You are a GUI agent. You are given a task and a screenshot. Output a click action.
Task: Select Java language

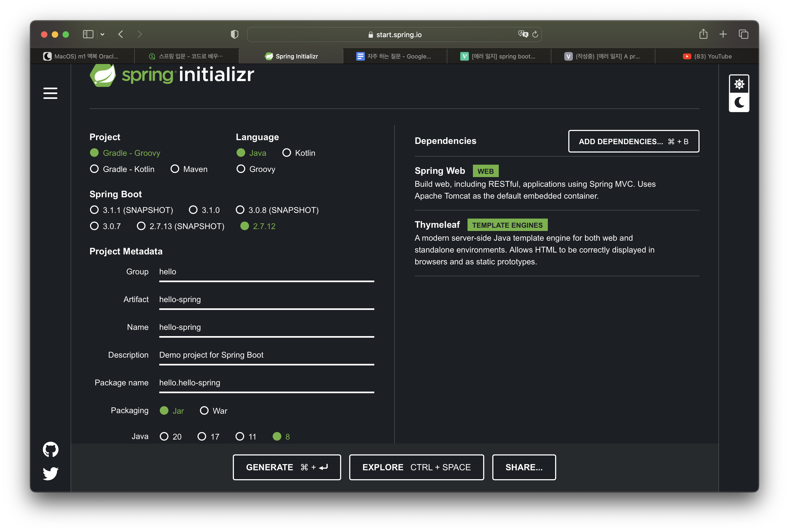[251, 153]
